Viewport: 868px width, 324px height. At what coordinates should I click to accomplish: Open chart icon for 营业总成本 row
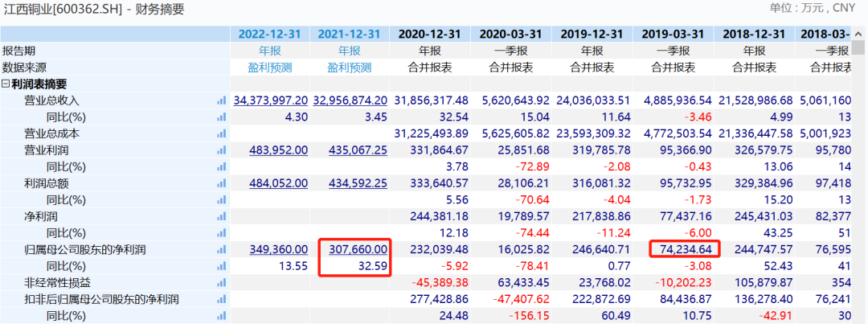point(222,134)
